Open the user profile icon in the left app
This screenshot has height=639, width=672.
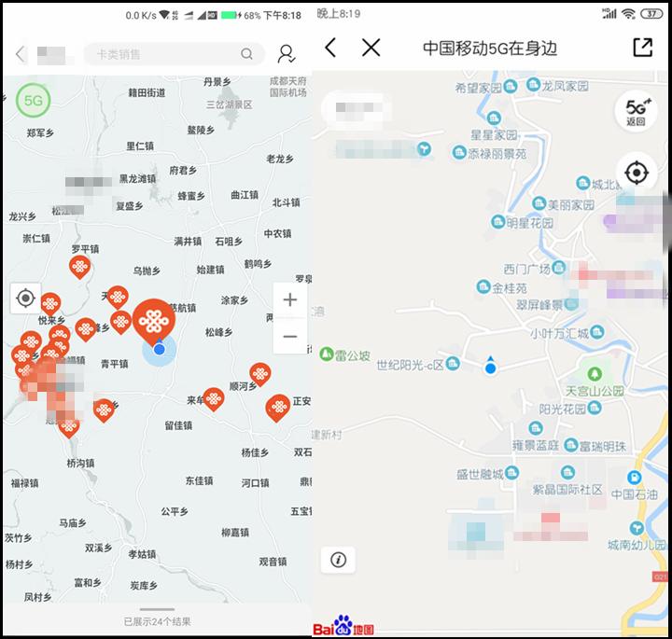point(286,54)
